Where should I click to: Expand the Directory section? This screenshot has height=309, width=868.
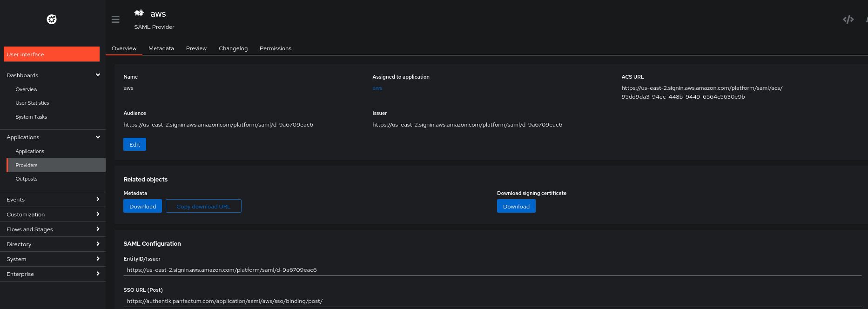[x=53, y=244]
